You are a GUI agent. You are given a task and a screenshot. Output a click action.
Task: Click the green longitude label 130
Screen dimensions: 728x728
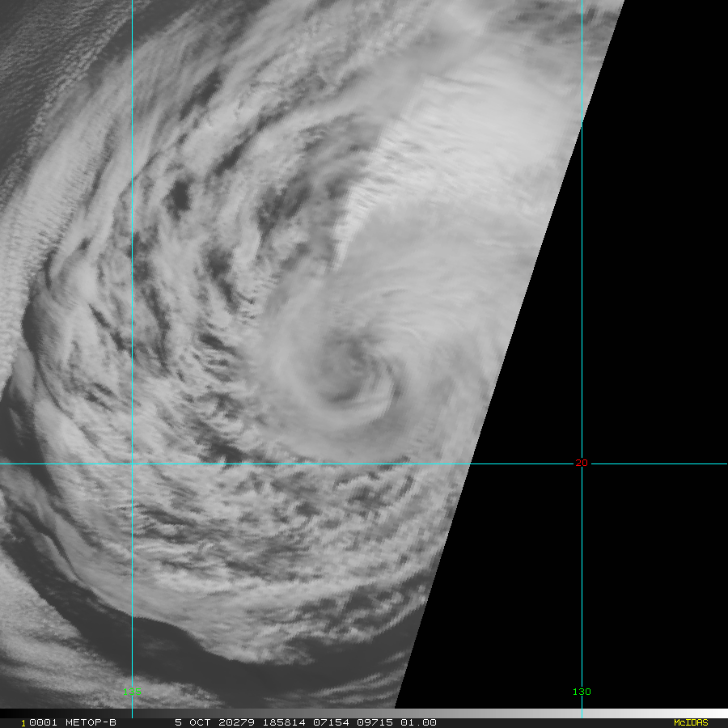582,692
